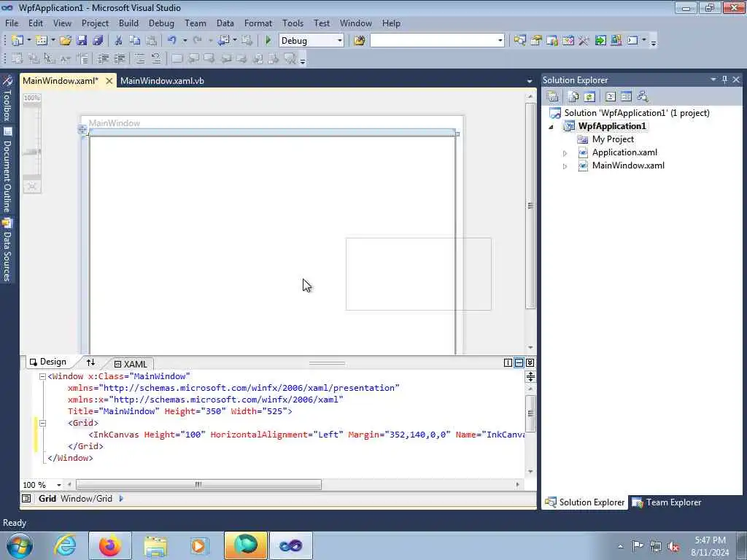Open the active documents list dropdown arrow
747x560 pixels.
click(x=530, y=82)
